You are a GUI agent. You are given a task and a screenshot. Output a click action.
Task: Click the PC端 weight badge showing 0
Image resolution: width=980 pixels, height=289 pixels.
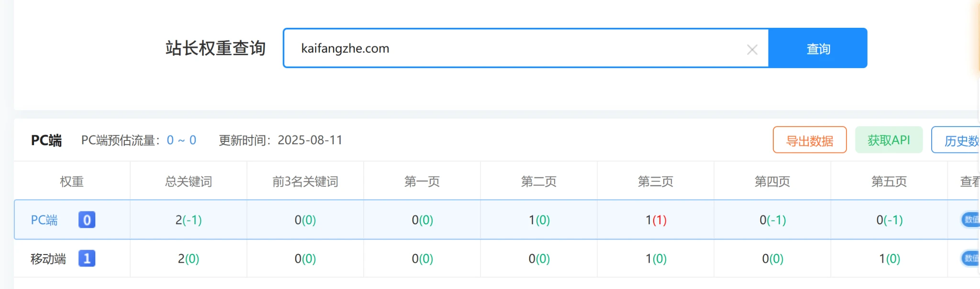tap(87, 220)
